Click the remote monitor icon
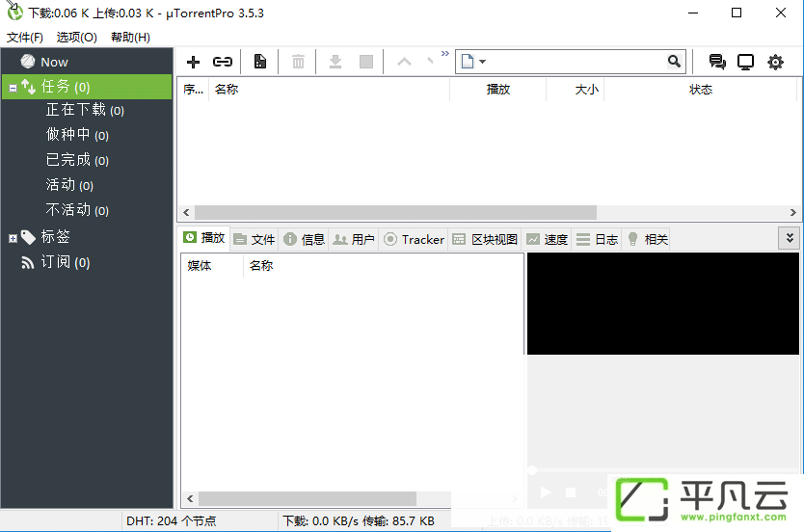The image size is (804, 532). (745, 62)
